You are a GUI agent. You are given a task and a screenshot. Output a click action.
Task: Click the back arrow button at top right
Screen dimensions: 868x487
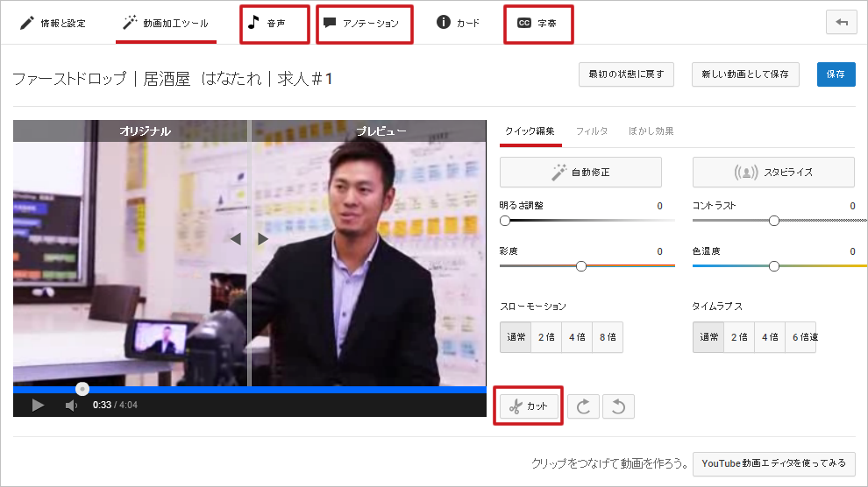842,23
